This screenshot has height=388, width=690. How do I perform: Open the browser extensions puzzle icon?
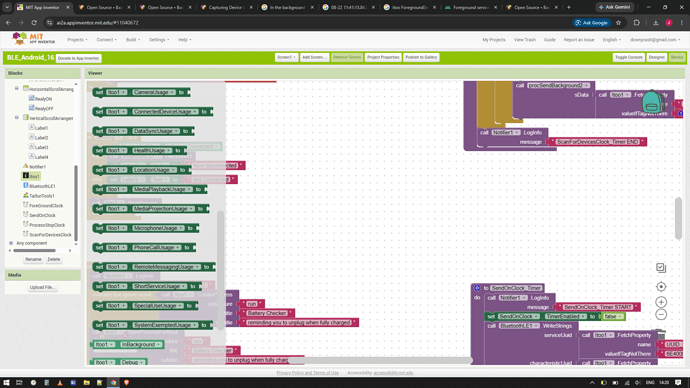(636, 22)
